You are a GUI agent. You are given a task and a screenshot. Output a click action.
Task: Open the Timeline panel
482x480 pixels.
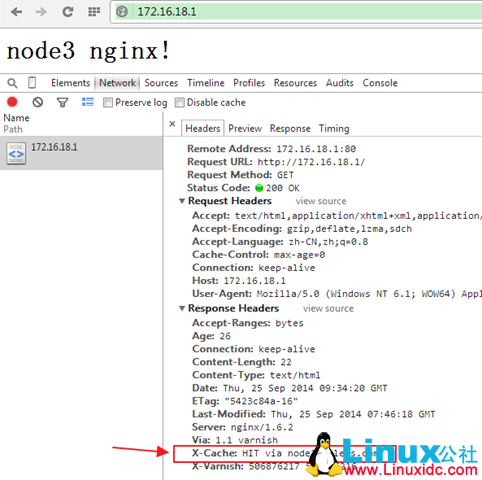point(206,83)
